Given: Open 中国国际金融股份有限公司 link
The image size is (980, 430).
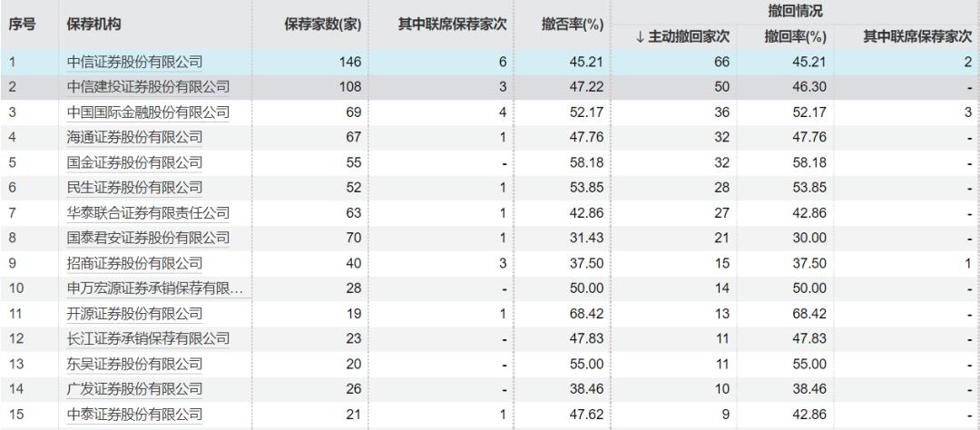Looking at the screenshot, I should coord(149,112).
